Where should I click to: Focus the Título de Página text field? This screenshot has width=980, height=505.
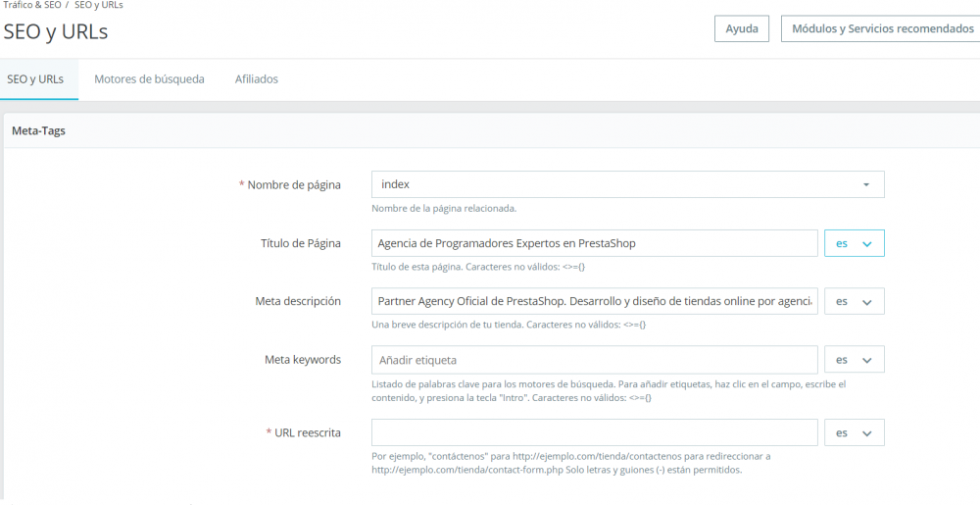coord(594,243)
